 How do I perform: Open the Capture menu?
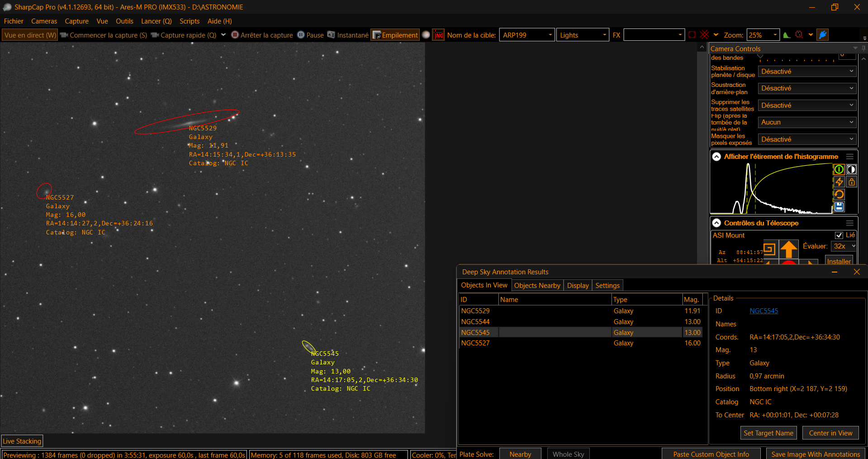(76, 21)
